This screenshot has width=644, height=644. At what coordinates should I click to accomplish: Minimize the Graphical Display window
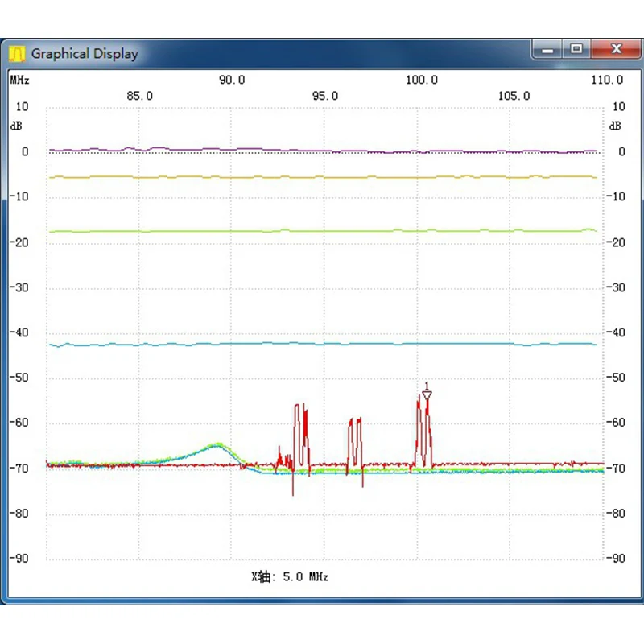[x=547, y=50]
